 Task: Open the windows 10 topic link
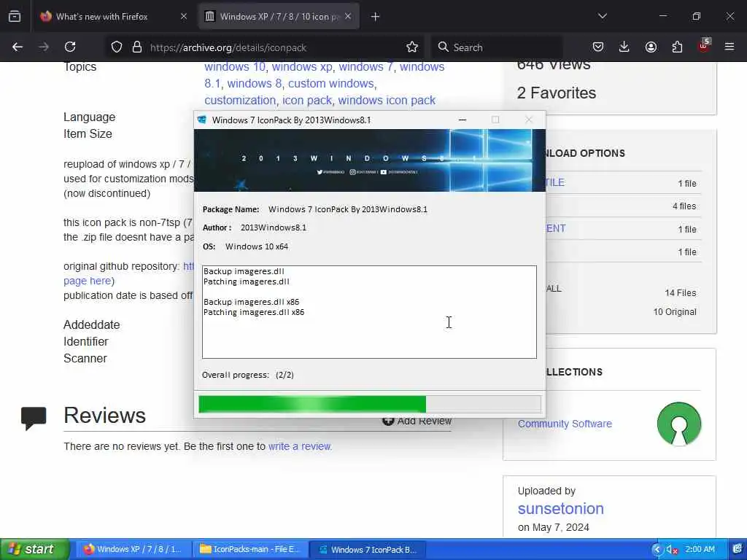click(235, 66)
